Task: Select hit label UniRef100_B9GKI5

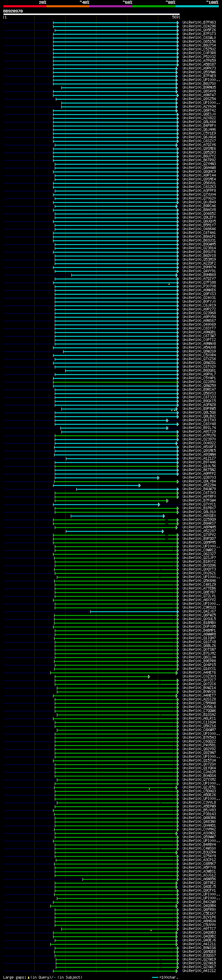Action: (x=199, y=401)
